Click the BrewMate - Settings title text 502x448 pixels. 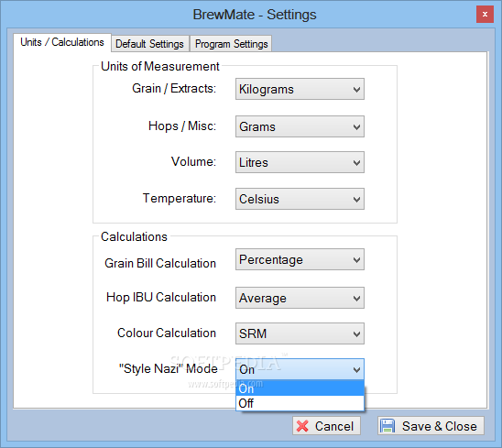[255, 15]
